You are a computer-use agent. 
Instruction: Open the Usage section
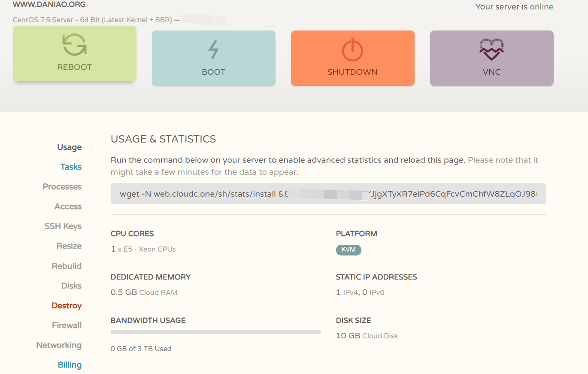point(70,147)
